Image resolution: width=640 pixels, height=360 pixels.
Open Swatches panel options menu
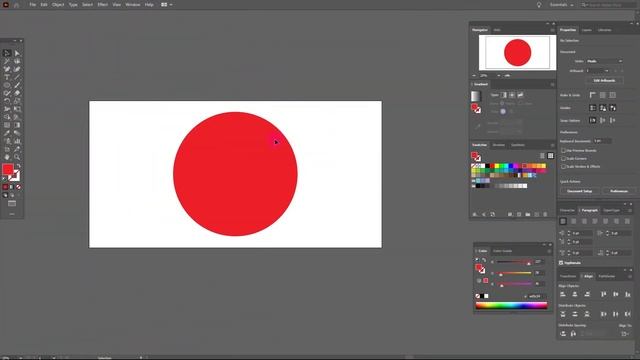pos(552,145)
